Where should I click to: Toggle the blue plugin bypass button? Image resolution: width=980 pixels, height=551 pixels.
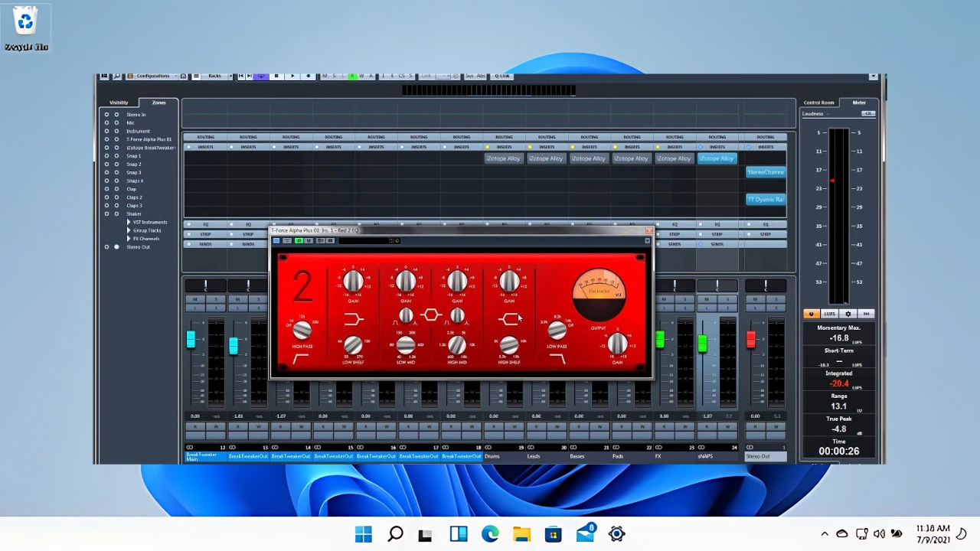pos(276,240)
